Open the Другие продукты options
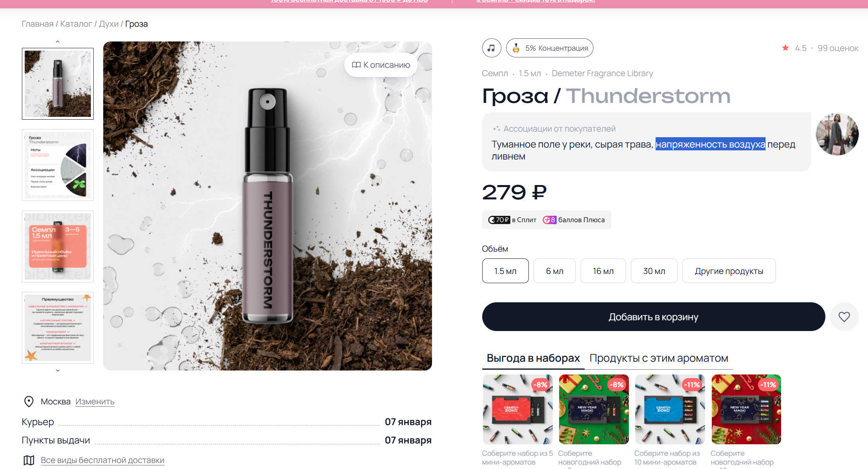This screenshot has width=868, height=469. coord(729,271)
